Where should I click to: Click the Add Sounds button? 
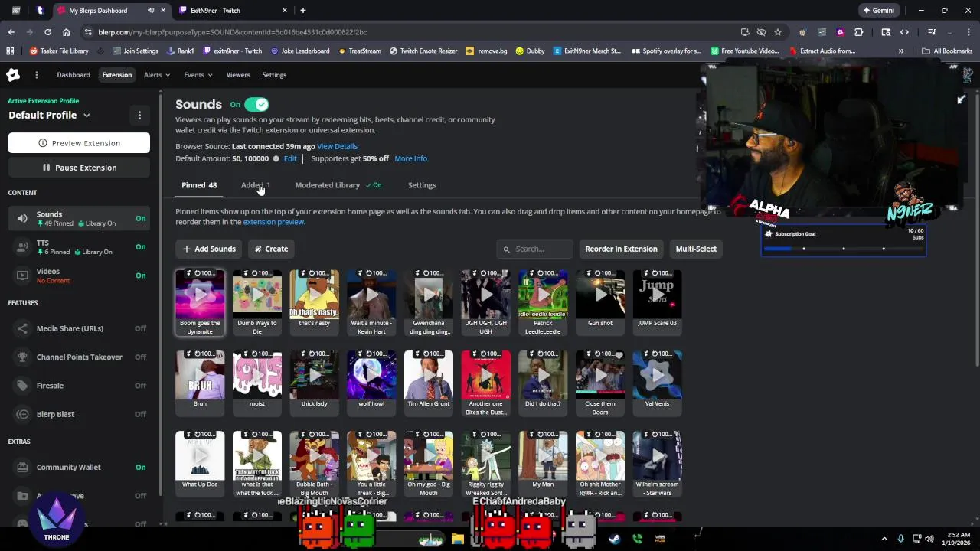point(209,249)
